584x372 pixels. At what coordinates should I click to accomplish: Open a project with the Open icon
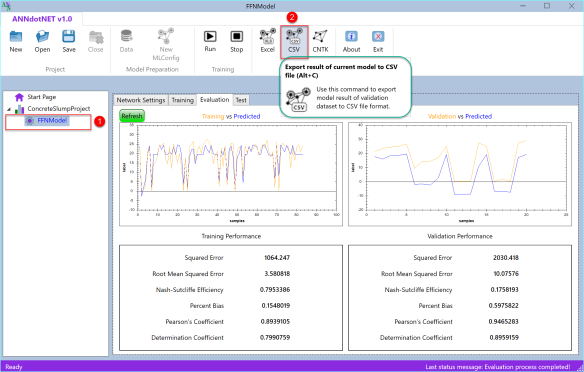tap(42, 41)
